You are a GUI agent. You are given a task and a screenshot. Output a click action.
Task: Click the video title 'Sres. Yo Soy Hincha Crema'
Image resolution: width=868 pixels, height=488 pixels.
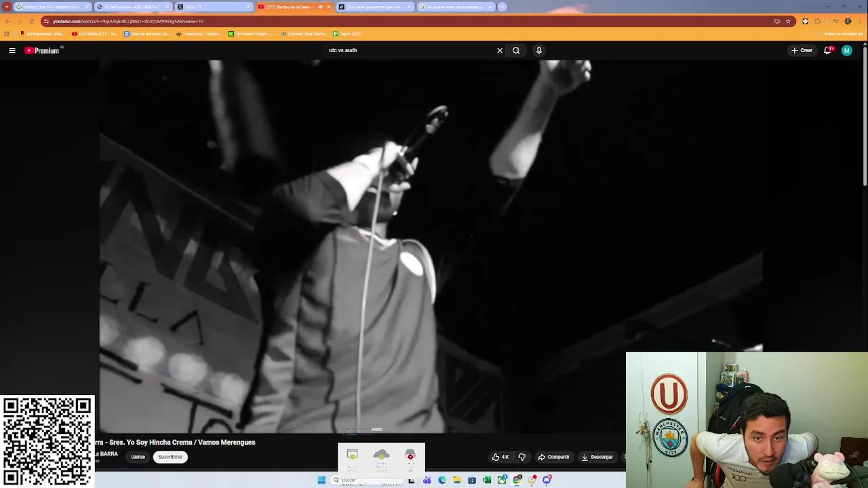pyautogui.click(x=175, y=443)
